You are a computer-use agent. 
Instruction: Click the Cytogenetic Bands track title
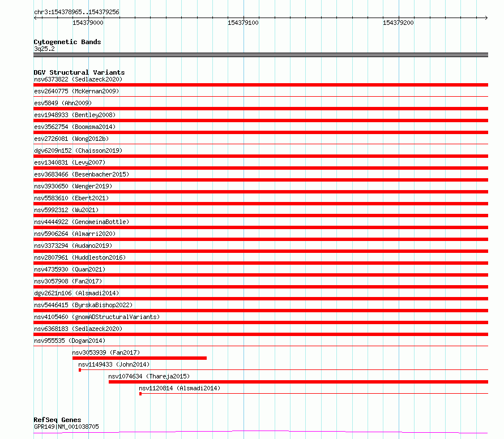67,42
